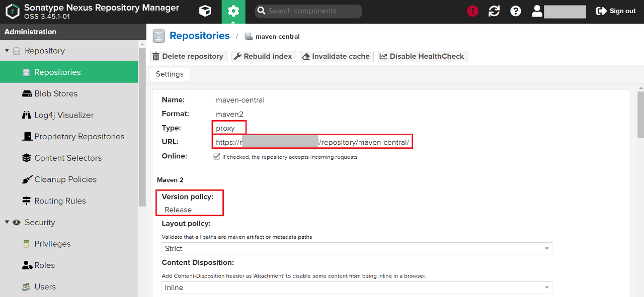644x297 pixels.
Task: Open Routing Rules in the sidebar
Action: 69,201
